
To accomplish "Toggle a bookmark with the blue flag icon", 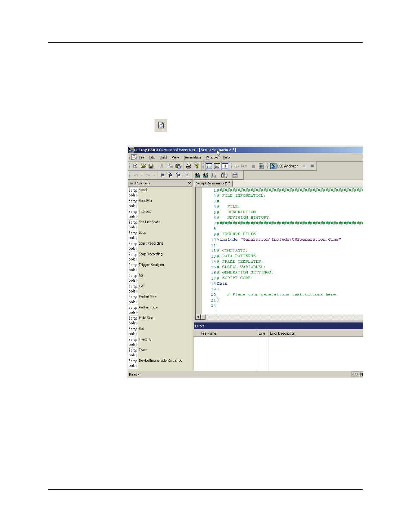I will (x=162, y=175).
